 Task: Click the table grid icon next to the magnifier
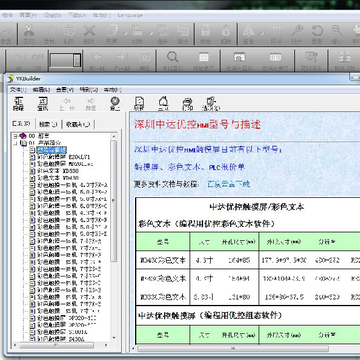[x=204, y=57]
